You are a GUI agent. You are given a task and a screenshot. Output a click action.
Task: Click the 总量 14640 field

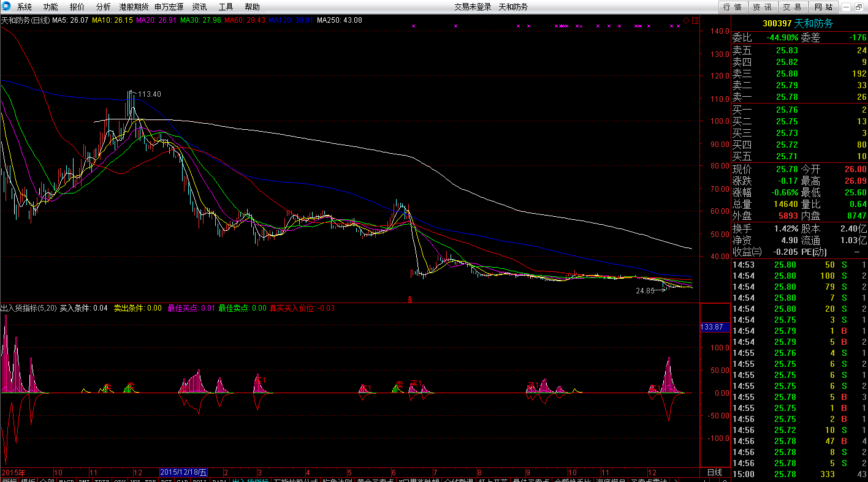(766, 204)
